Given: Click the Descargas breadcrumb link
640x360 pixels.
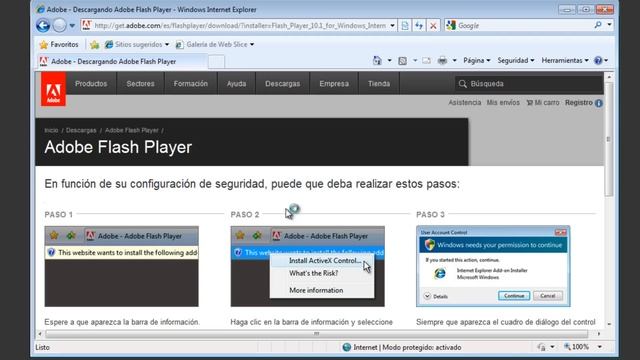Looking at the screenshot, I should click(x=81, y=130).
